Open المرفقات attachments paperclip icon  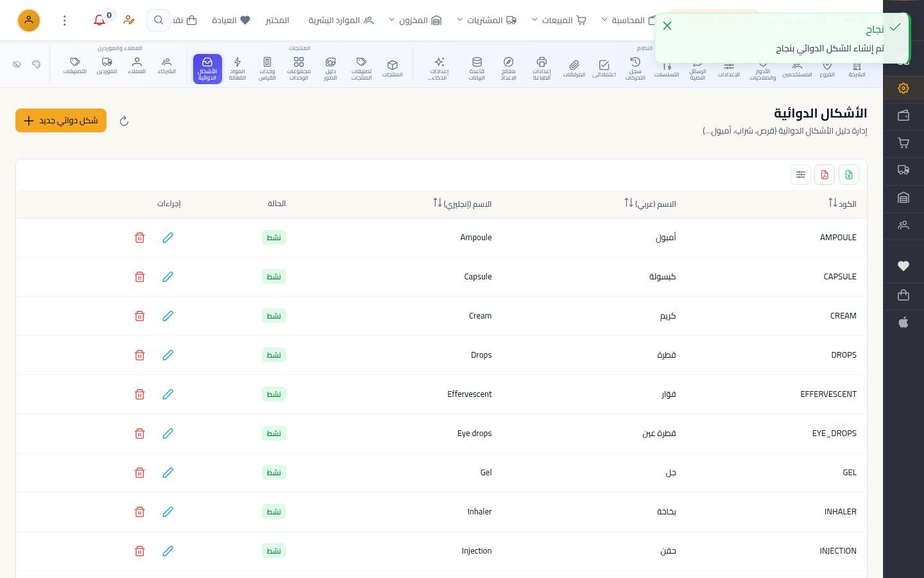pos(574,69)
